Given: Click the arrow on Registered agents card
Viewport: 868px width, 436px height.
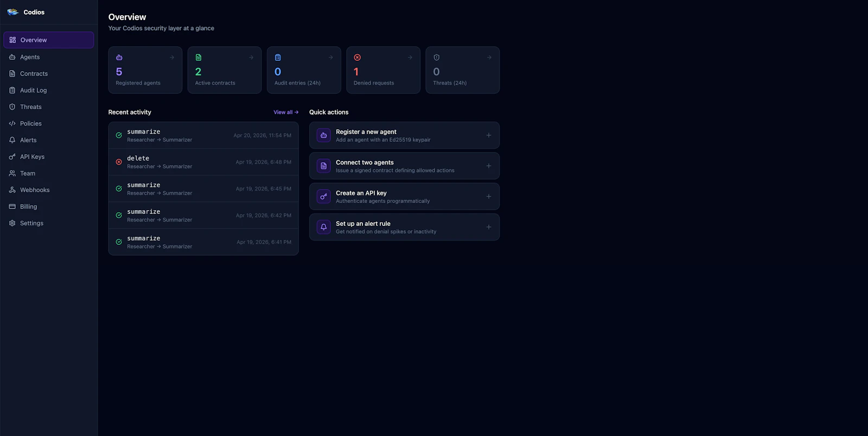Looking at the screenshot, I should click(x=172, y=58).
